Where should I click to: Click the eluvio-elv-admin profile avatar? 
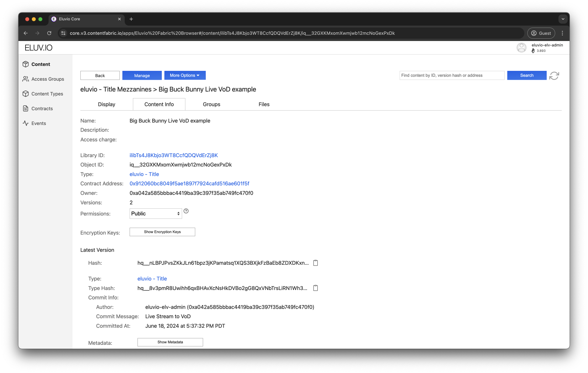click(x=521, y=48)
